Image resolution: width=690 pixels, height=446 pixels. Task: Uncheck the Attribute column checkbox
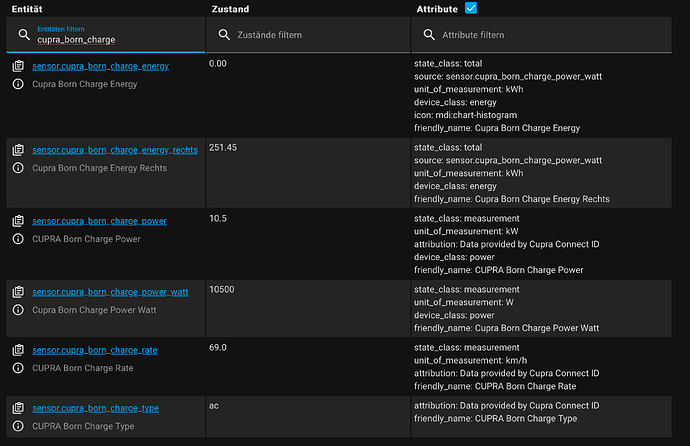[471, 8]
